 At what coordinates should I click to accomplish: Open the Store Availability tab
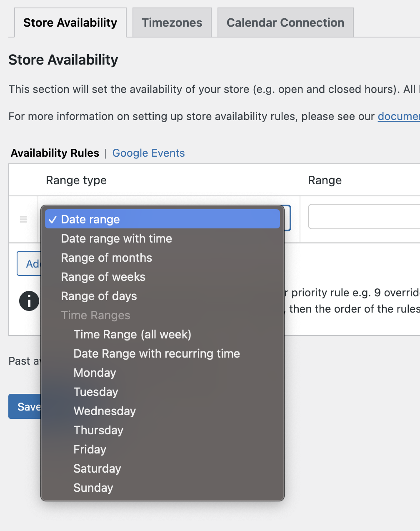point(70,23)
